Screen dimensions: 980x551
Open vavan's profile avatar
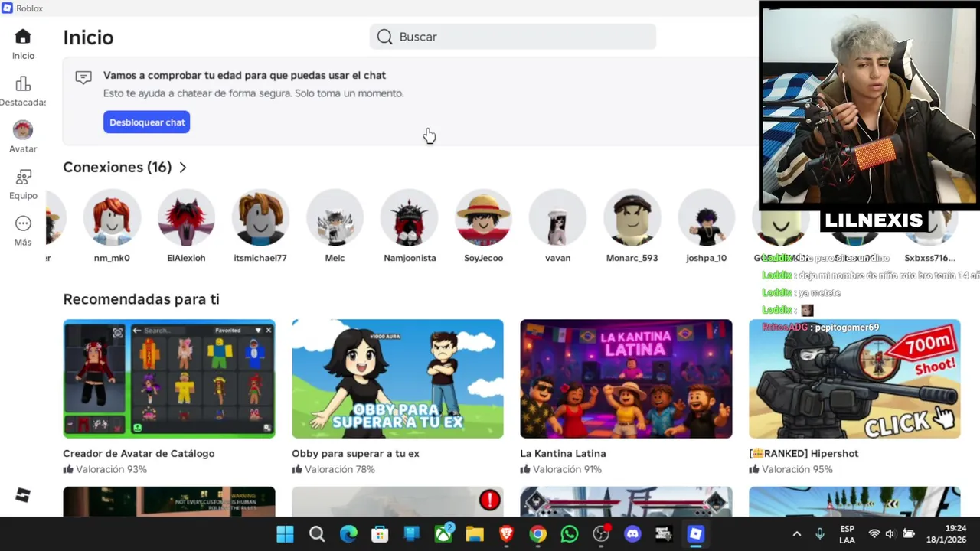click(x=557, y=218)
